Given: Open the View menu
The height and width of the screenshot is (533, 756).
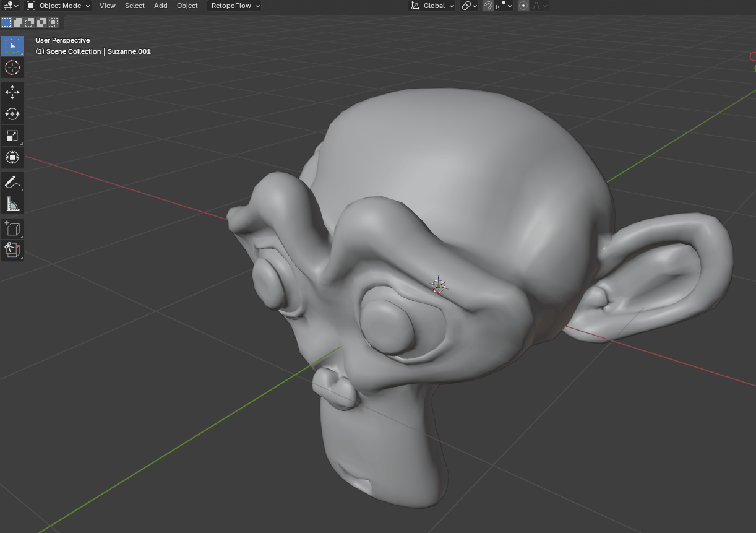Looking at the screenshot, I should (108, 6).
